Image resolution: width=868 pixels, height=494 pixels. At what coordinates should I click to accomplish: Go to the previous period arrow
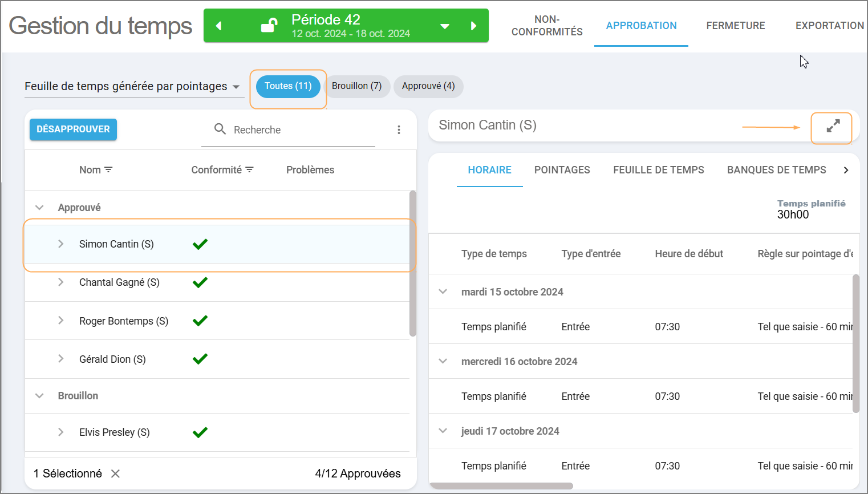click(x=218, y=26)
